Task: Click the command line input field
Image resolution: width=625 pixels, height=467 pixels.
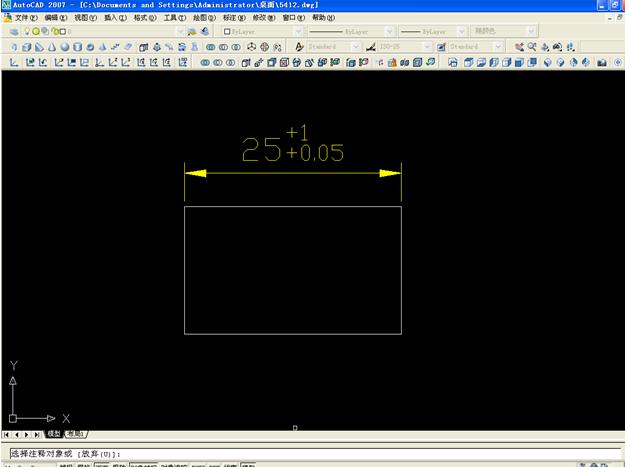Action: click(x=315, y=454)
